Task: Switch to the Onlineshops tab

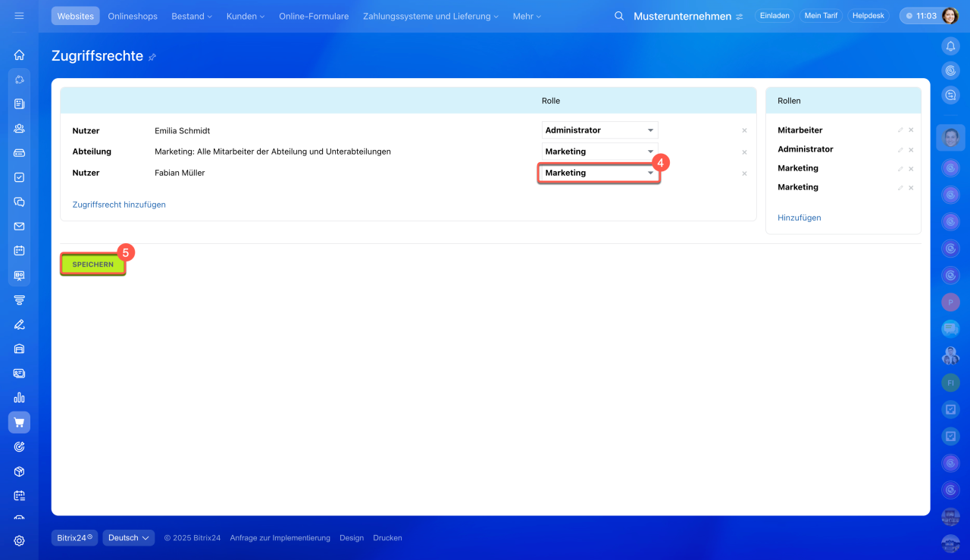Action: tap(133, 16)
